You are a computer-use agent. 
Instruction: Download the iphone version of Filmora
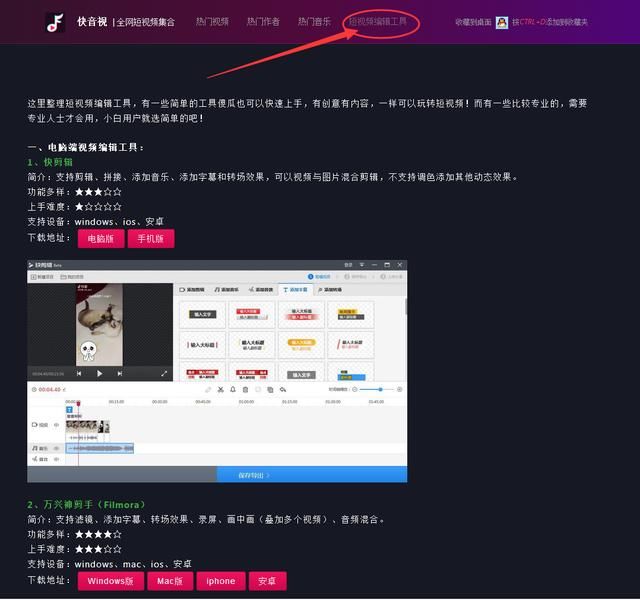pos(221,581)
